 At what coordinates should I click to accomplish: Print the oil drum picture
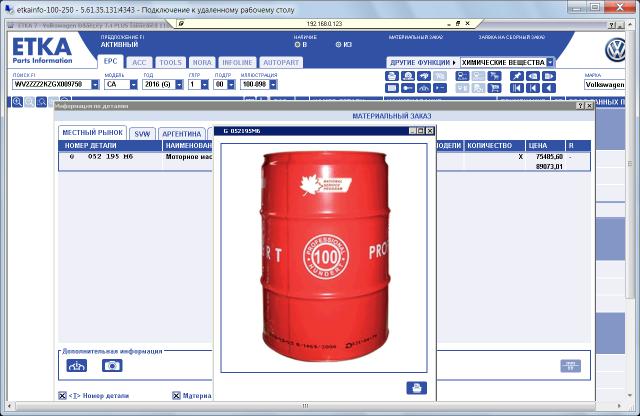[417, 388]
